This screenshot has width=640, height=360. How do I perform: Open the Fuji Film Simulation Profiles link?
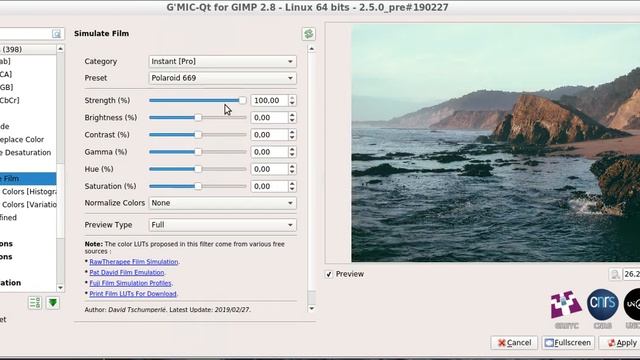click(x=131, y=283)
